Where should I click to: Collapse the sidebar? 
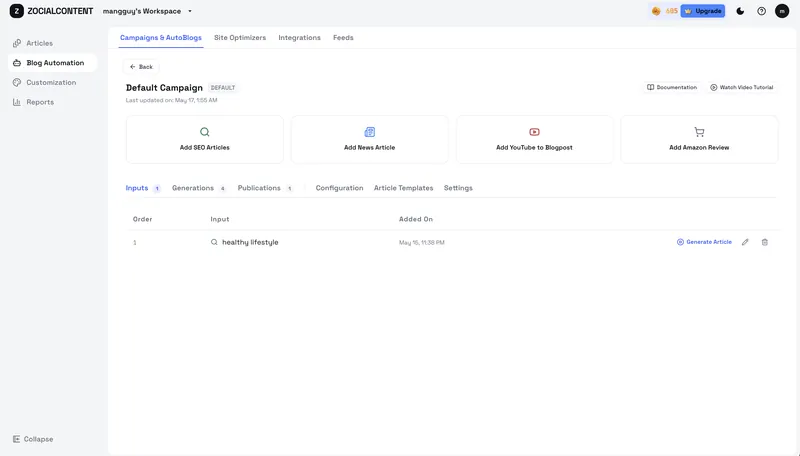[33, 439]
